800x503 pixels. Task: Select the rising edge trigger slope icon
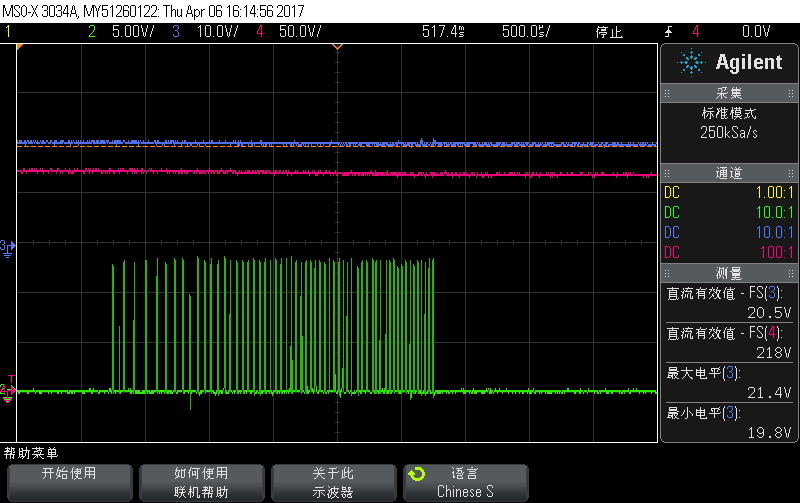click(x=668, y=32)
